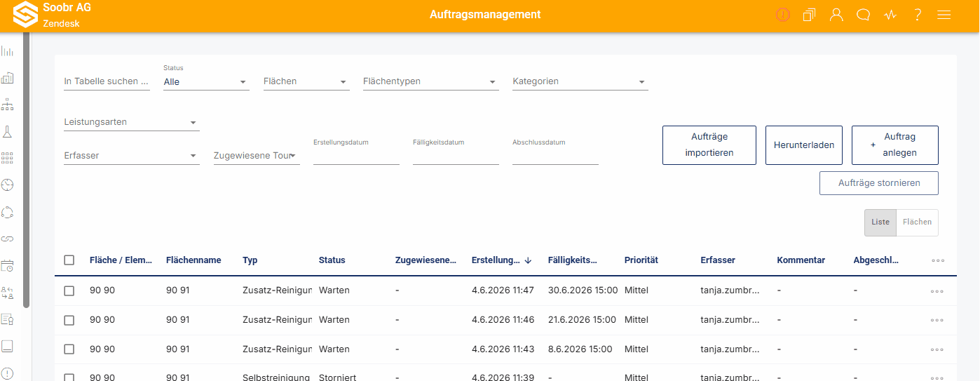Sort by the Typ column header
980x381 pixels.
pos(250,260)
